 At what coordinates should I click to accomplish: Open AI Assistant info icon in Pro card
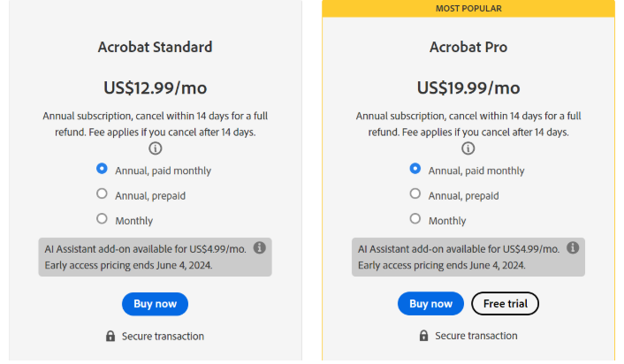[x=574, y=248]
